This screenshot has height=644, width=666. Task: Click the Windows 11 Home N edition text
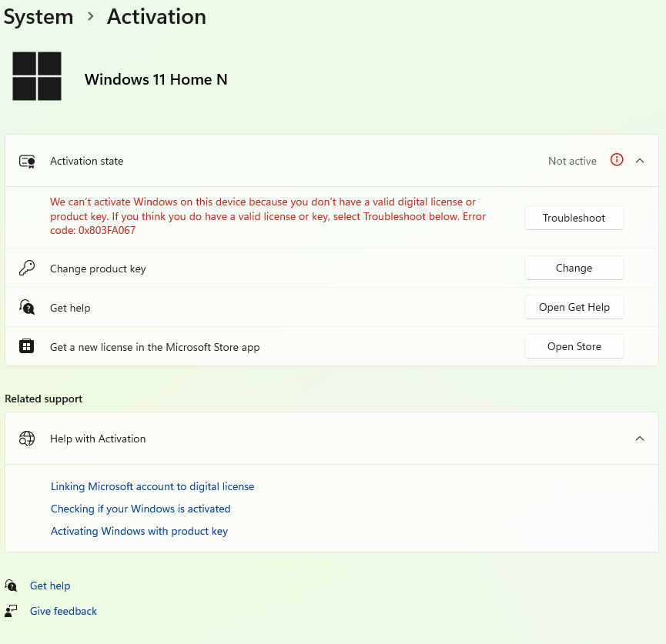156,79
